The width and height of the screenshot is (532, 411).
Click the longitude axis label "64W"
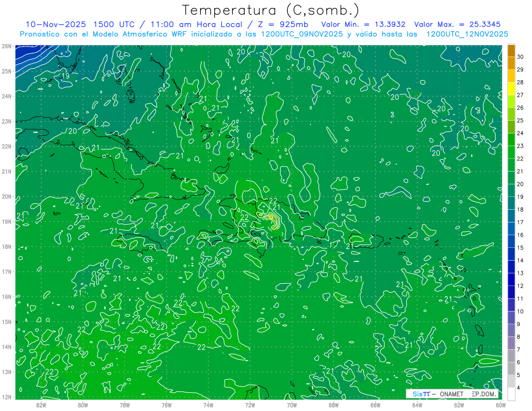(x=417, y=405)
